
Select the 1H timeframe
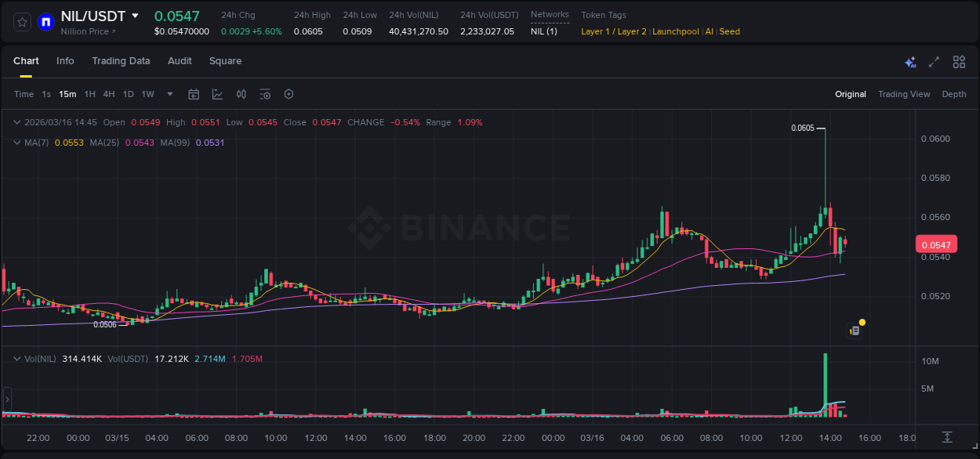click(89, 94)
